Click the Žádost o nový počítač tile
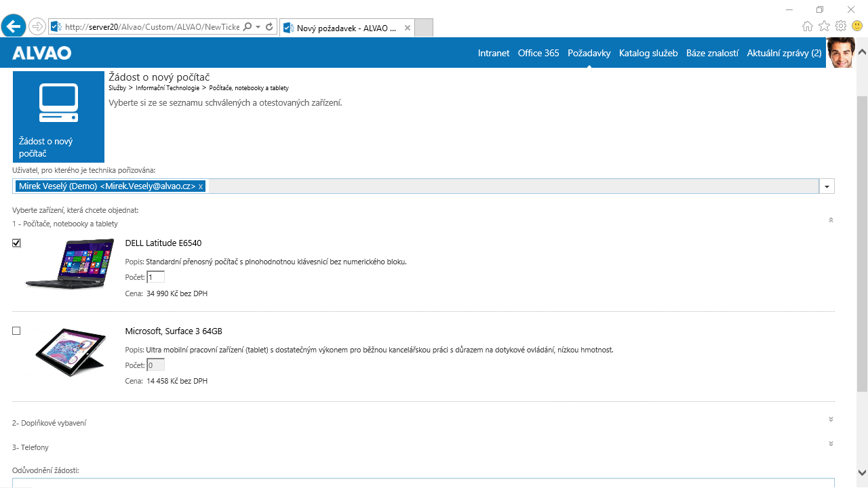Viewport: 868px width, 488px height. click(59, 117)
